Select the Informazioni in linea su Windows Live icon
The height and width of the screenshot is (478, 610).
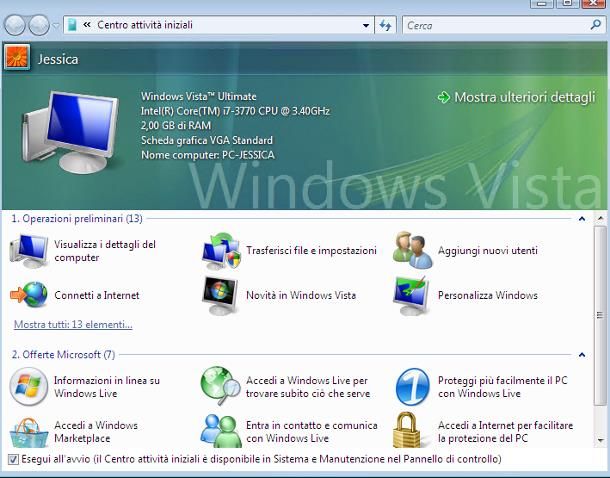[29, 386]
